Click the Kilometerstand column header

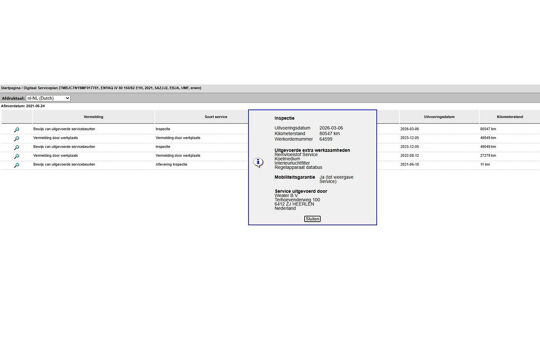coord(510,117)
